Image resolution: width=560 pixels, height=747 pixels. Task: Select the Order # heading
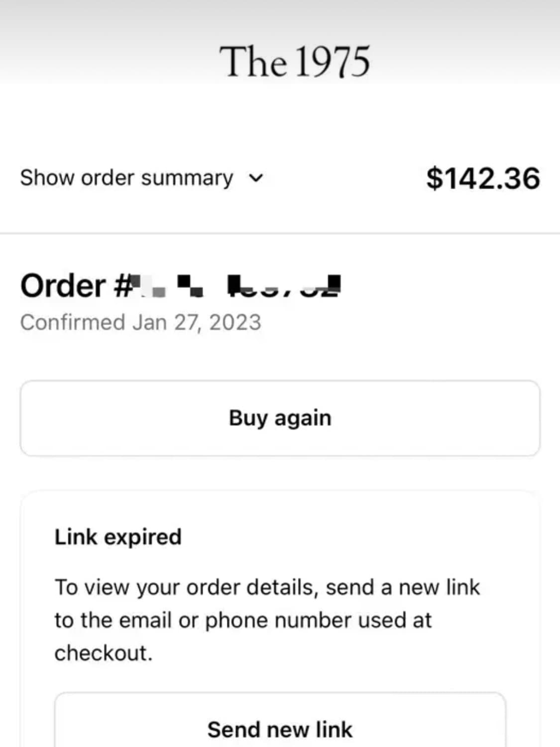[x=180, y=286]
